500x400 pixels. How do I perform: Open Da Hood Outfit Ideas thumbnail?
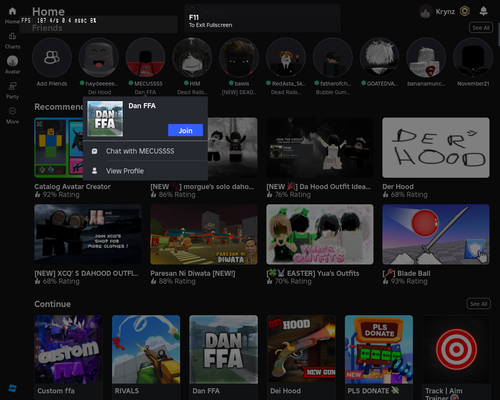point(320,147)
